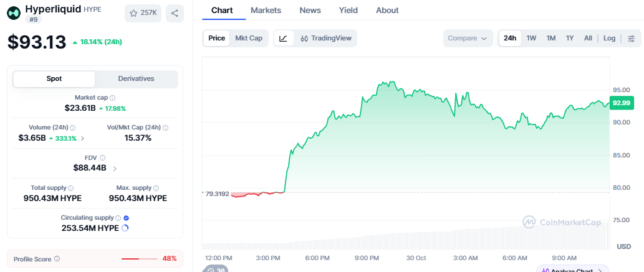Select the 24h time range
This screenshot has width=644, height=272.
[x=510, y=38]
